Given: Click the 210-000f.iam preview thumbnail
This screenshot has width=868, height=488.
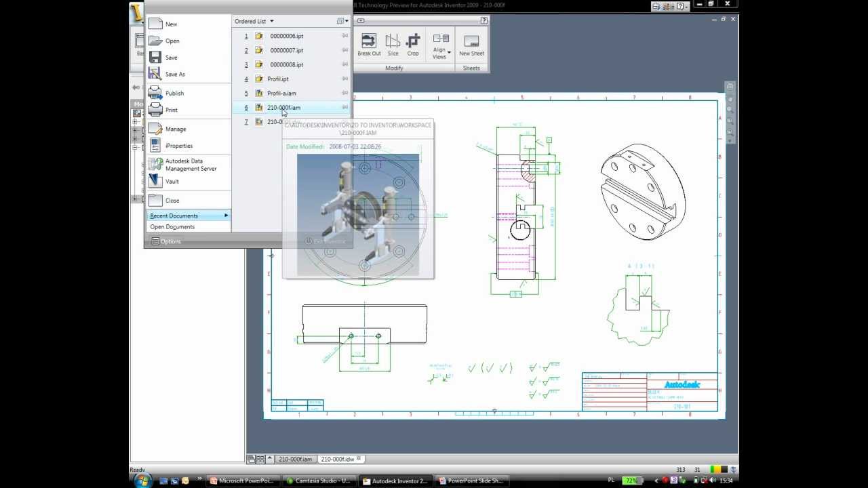Looking at the screenshot, I should pyautogui.click(x=358, y=215).
